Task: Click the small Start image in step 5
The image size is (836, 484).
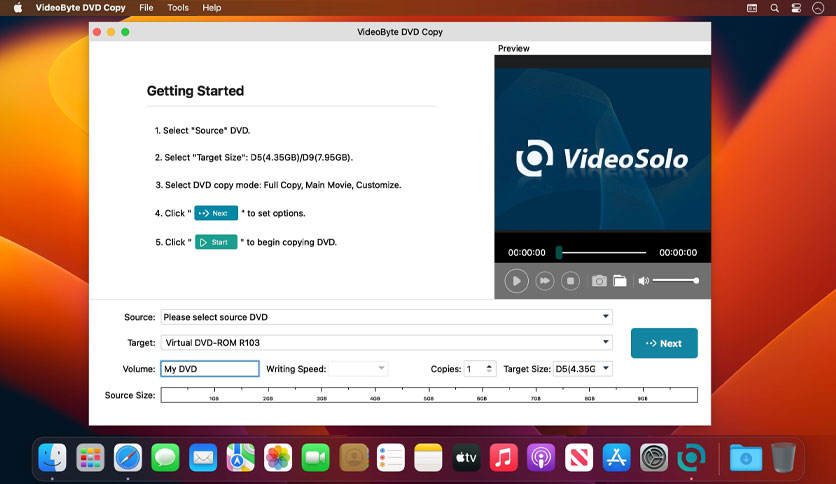Action: pyautogui.click(x=216, y=242)
